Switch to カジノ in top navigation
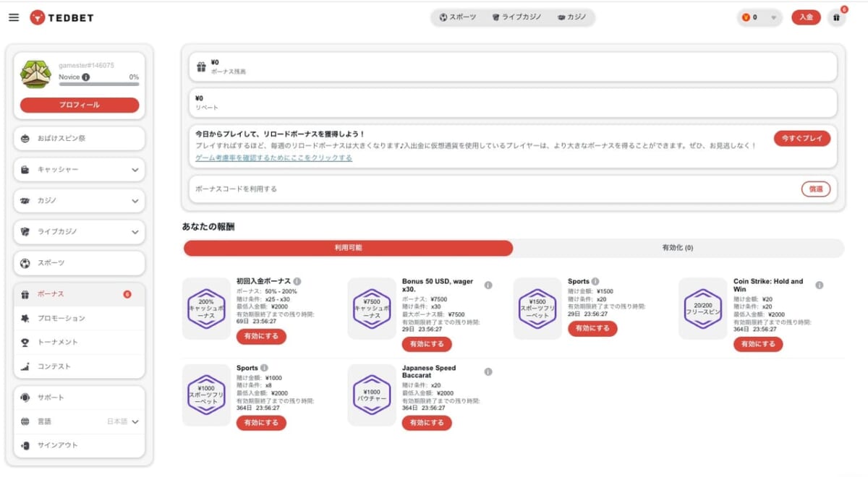 tap(572, 17)
